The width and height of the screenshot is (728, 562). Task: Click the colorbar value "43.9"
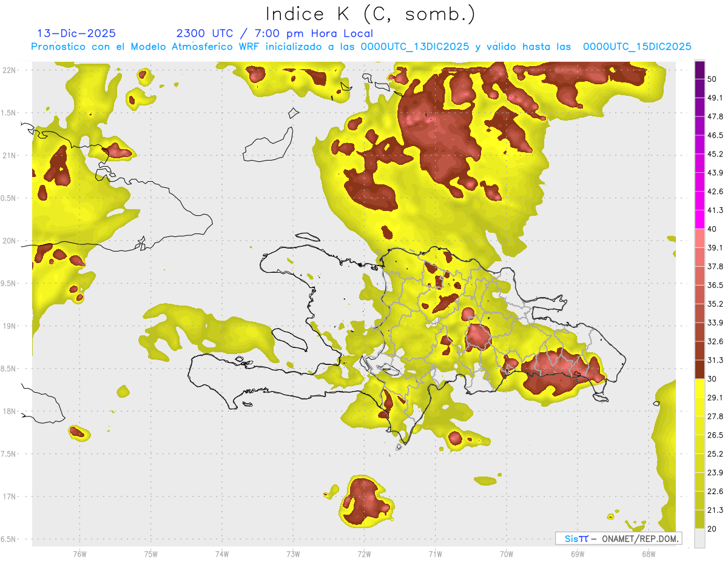pyautogui.click(x=715, y=173)
